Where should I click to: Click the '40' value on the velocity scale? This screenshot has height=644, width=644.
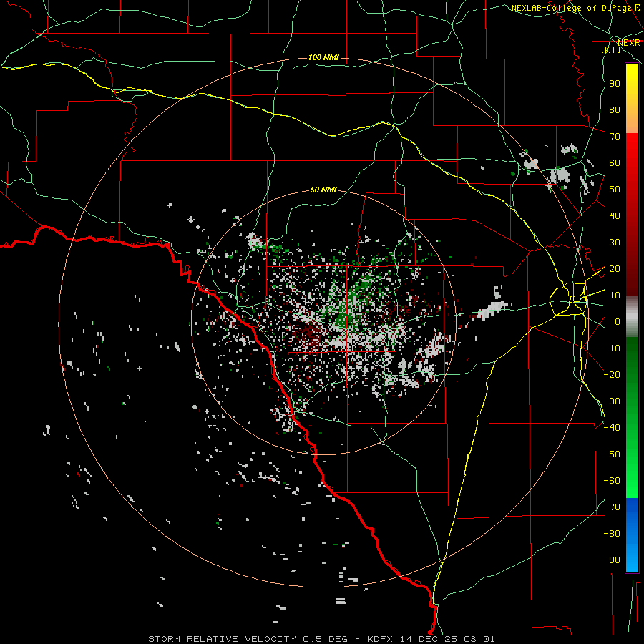click(615, 215)
